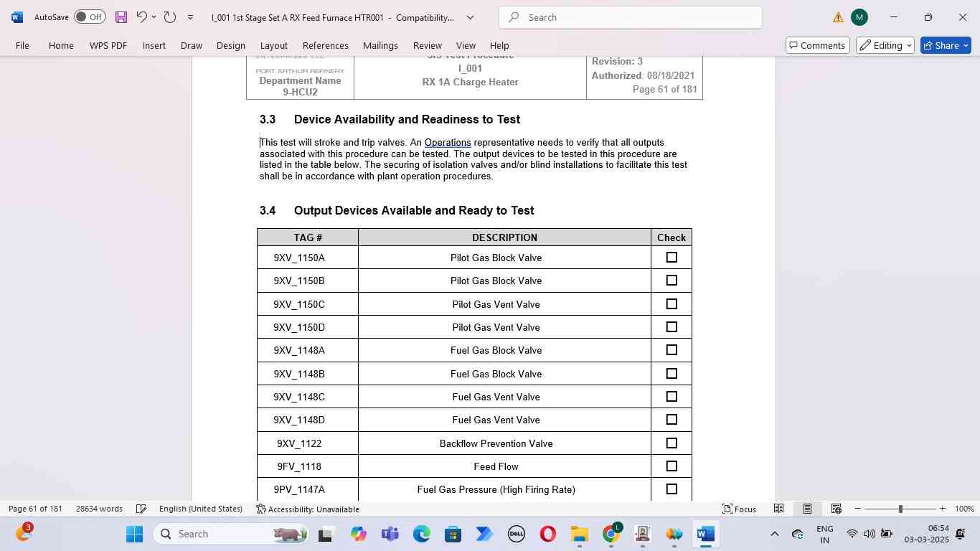This screenshot has width=980, height=551.
Task: Open the References tab
Action: click(325, 45)
